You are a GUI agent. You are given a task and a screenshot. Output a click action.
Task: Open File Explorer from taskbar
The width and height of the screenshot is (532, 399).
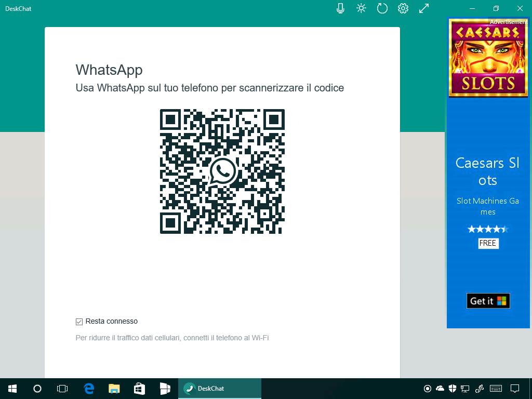click(x=114, y=389)
